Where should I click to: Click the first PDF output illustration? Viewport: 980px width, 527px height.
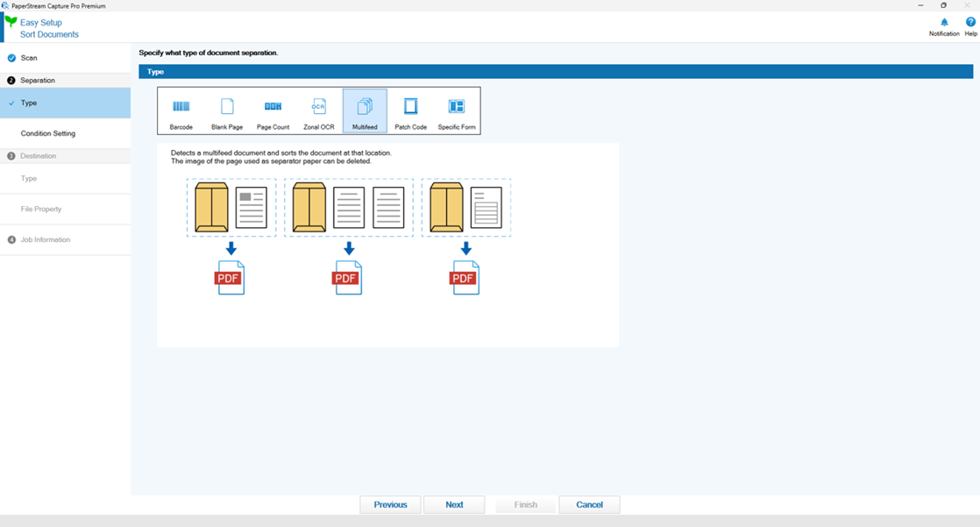click(230, 278)
